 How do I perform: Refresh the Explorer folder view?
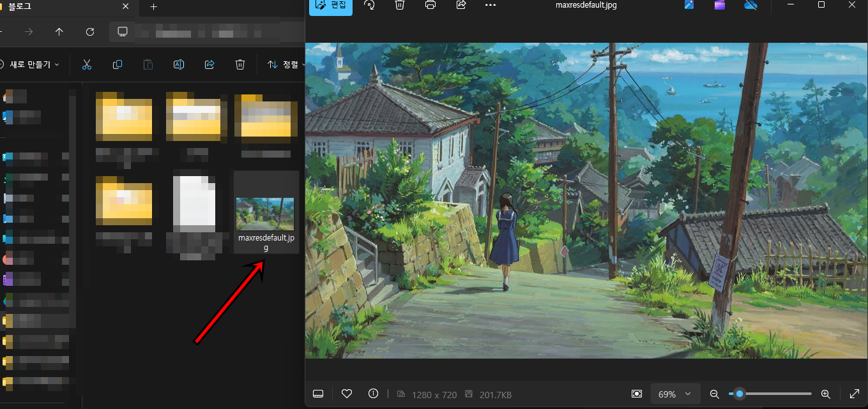90,31
